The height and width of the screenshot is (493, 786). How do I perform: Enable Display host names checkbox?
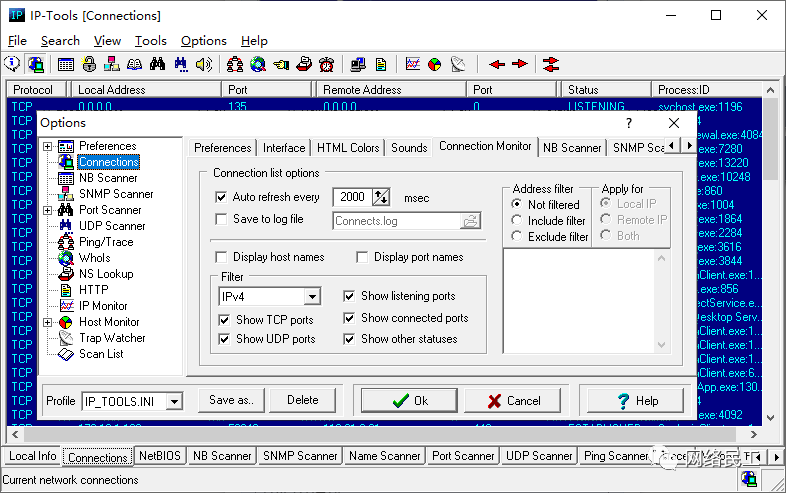pos(221,257)
